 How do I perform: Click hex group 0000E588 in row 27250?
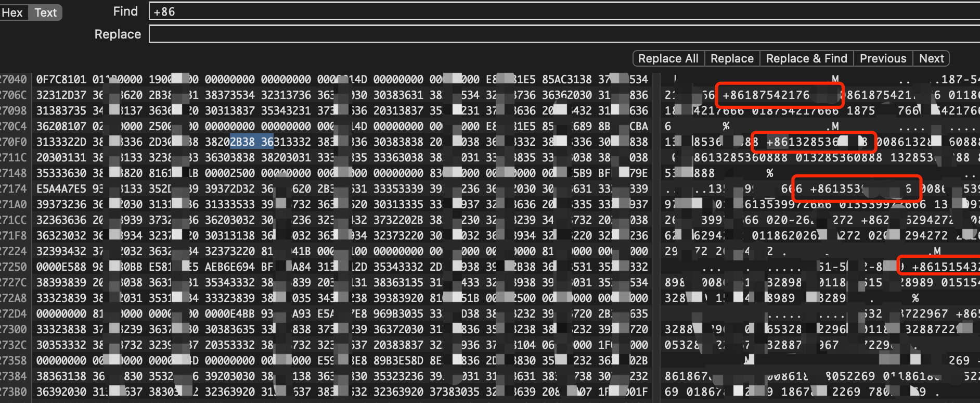tap(61, 267)
